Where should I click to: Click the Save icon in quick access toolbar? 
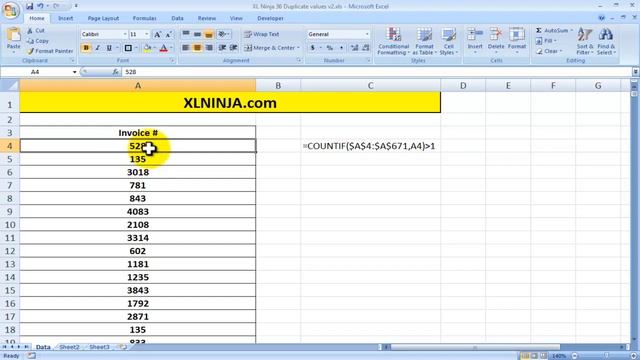click(29, 6)
